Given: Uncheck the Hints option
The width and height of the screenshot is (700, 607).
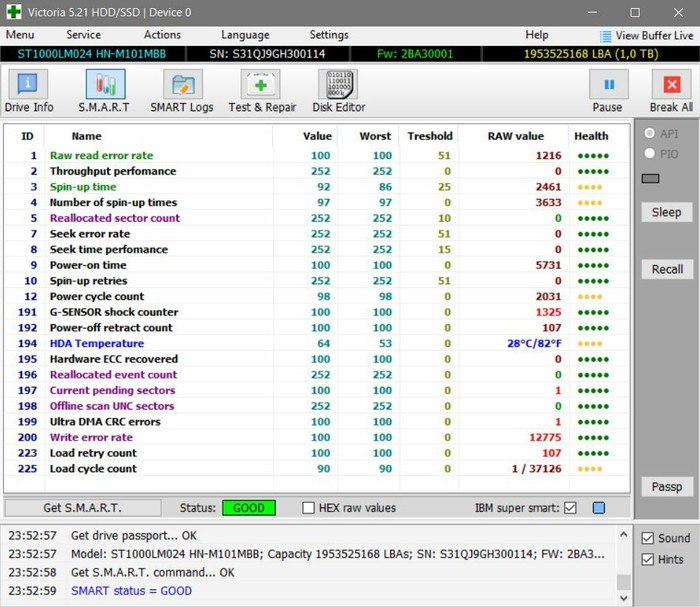Looking at the screenshot, I should click(647, 559).
